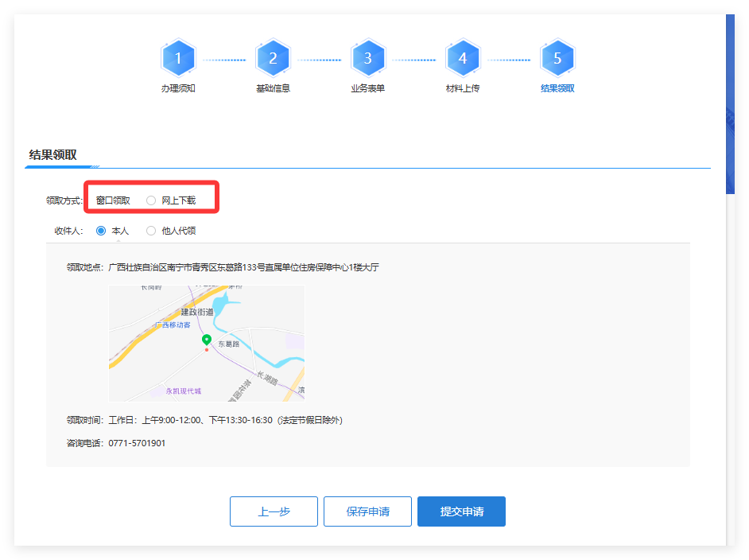Image resolution: width=749 pixels, height=560 pixels.
Task: Click the 上一步 button
Action: pos(274,511)
